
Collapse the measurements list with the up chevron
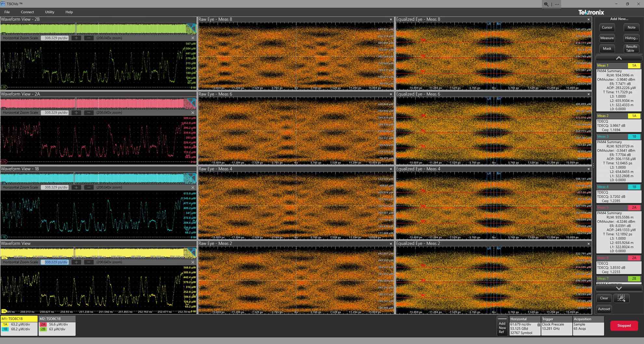click(618, 58)
